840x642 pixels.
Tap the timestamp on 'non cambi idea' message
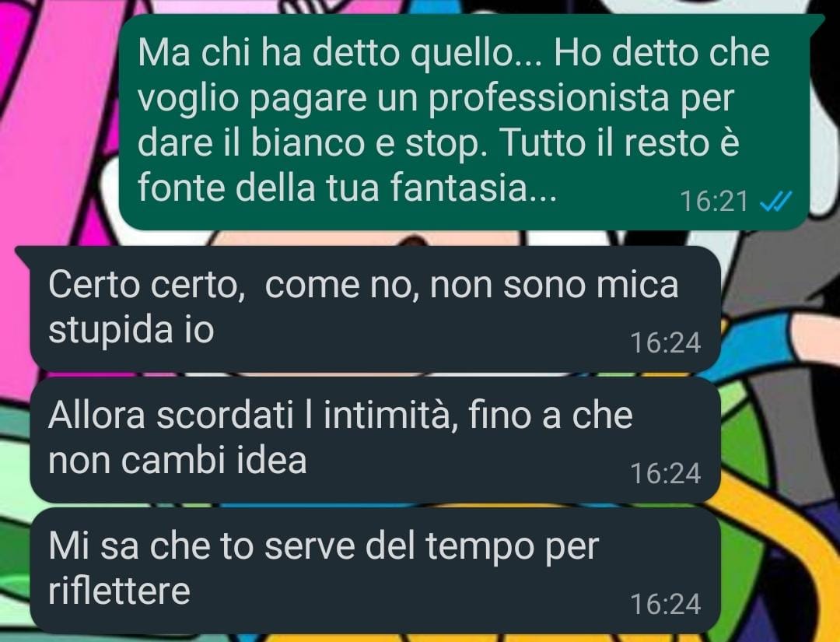[x=665, y=474]
